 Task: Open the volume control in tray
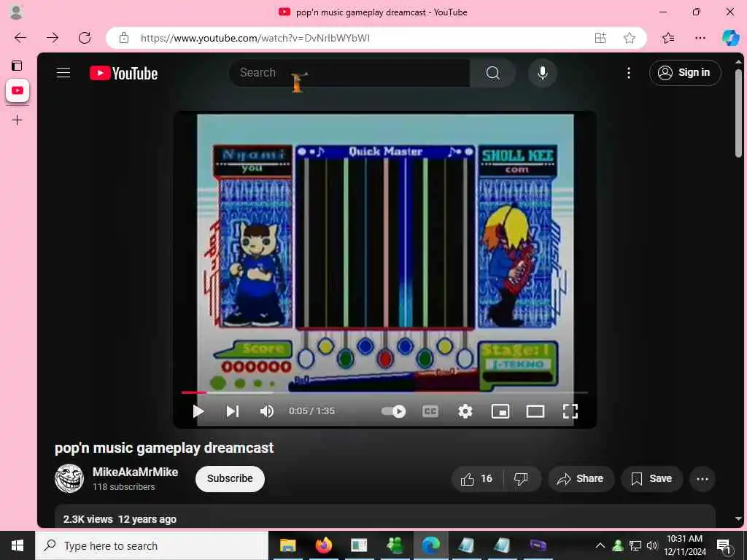coord(652,545)
